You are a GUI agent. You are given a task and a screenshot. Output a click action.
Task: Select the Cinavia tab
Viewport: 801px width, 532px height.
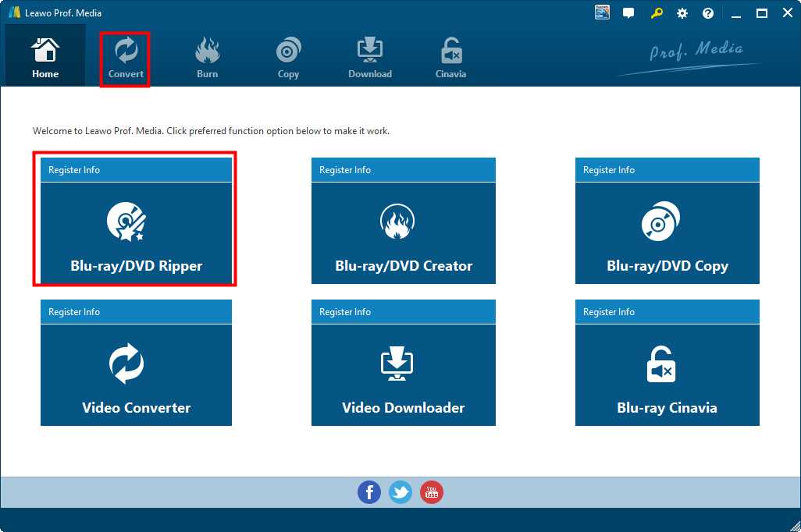pyautogui.click(x=450, y=59)
